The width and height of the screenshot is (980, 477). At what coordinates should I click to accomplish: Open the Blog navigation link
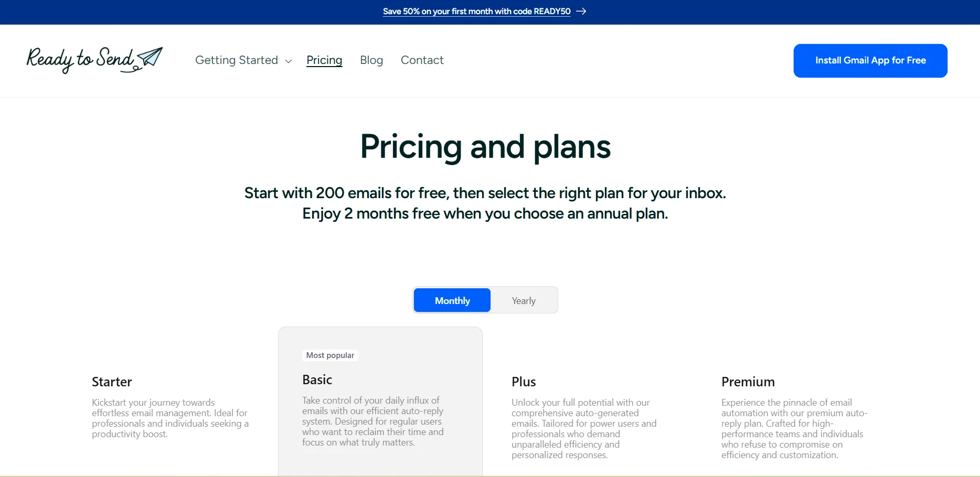371,60
